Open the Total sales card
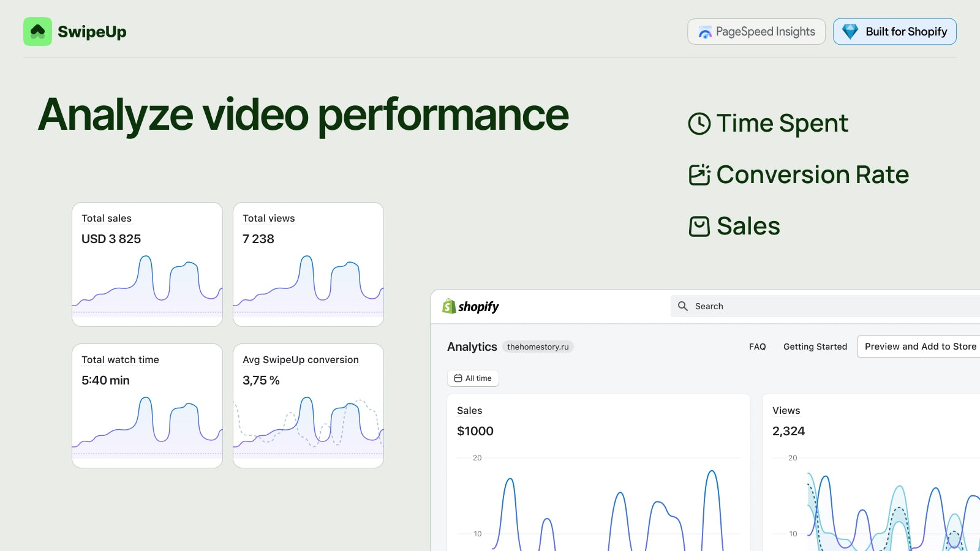Image resolution: width=980 pixels, height=551 pixels. (147, 264)
